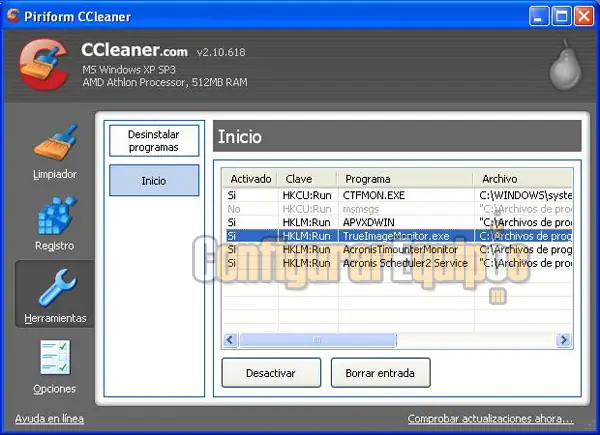Open the Ayuda en línea link
The height and width of the screenshot is (435, 600).
click(x=49, y=419)
